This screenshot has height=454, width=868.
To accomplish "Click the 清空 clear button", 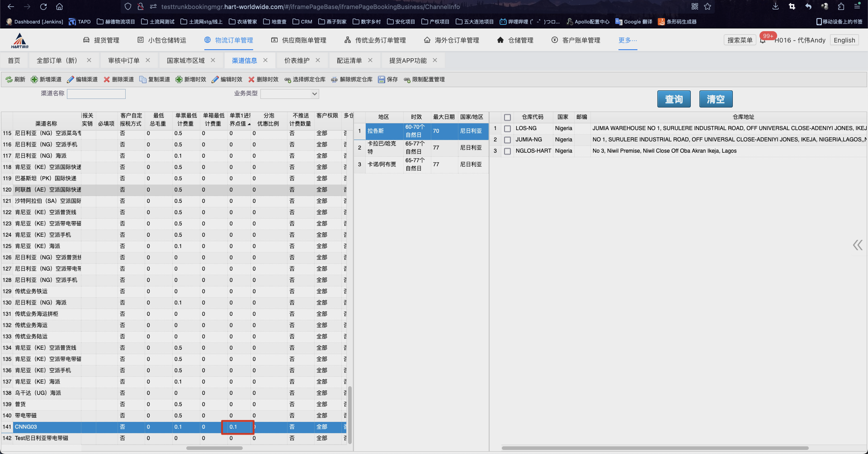I will [x=716, y=99].
